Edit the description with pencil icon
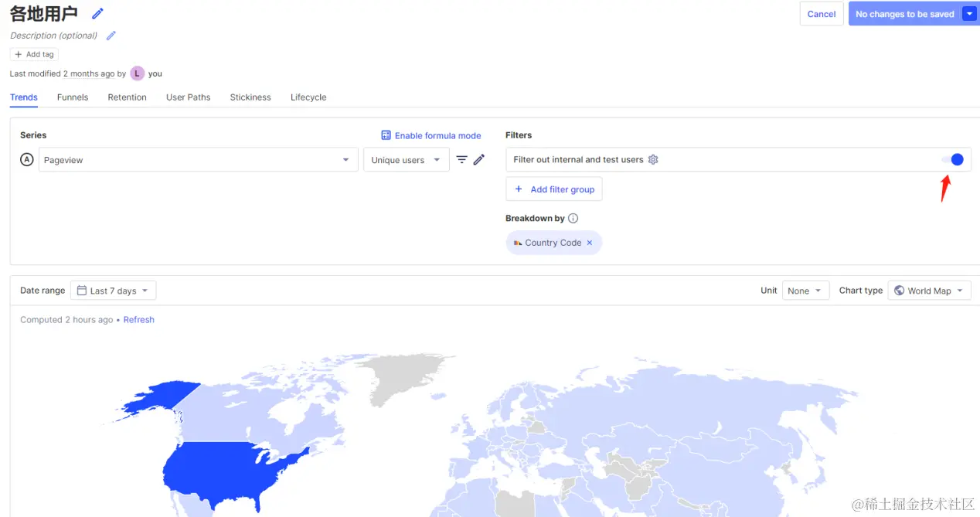Image resolution: width=980 pixels, height=517 pixels. click(111, 36)
